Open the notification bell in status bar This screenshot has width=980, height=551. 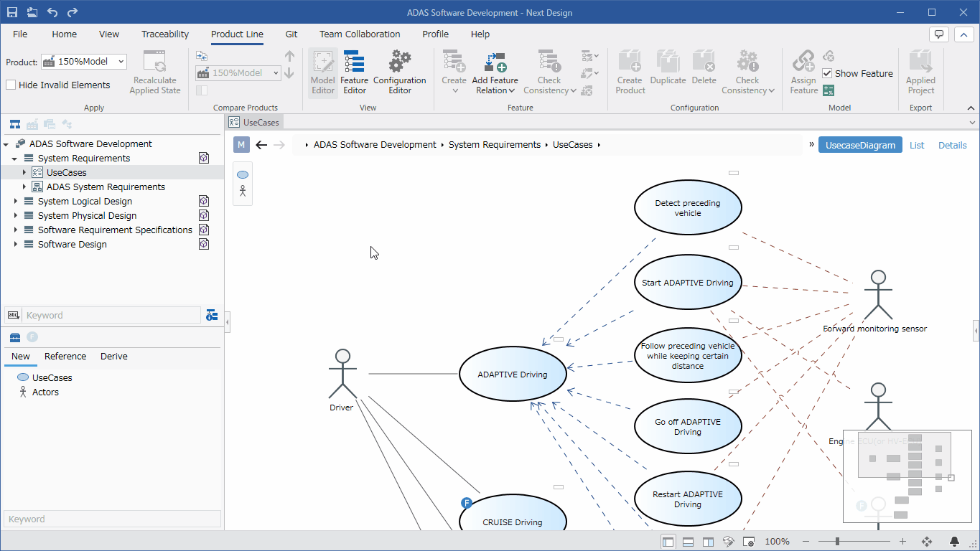click(x=955, y=542)
